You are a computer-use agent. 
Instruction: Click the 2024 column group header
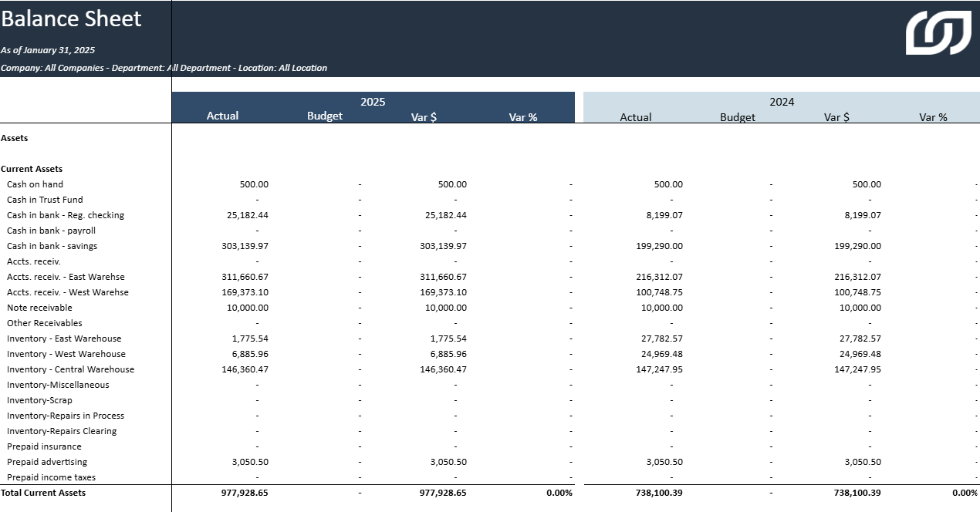pyautogui.click(x=781, y=102)
